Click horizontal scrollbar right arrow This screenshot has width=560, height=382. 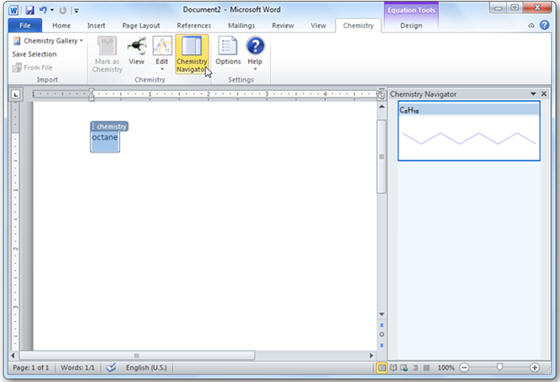click(371, 356)
